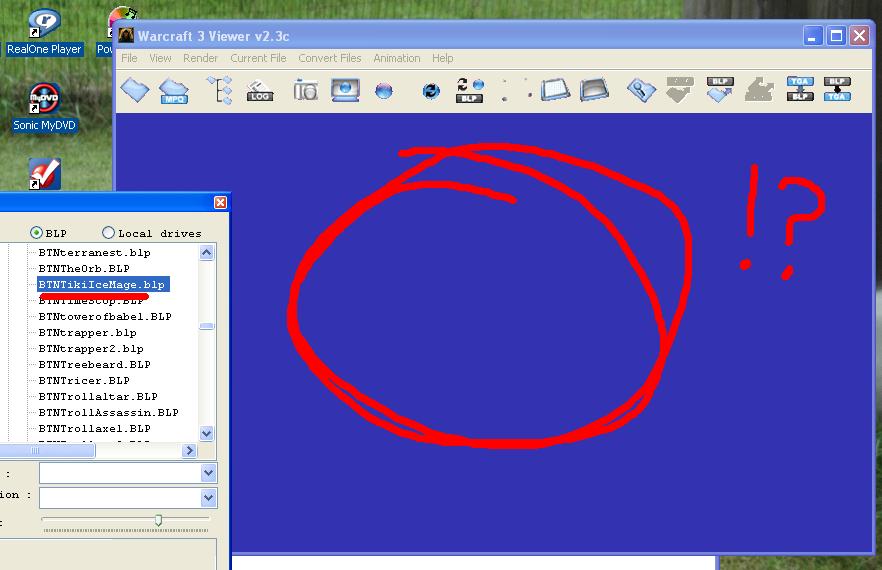Viewport: 882px width, 570px height.
Task: Click the file list scroll up arrow
Action: 206,253
